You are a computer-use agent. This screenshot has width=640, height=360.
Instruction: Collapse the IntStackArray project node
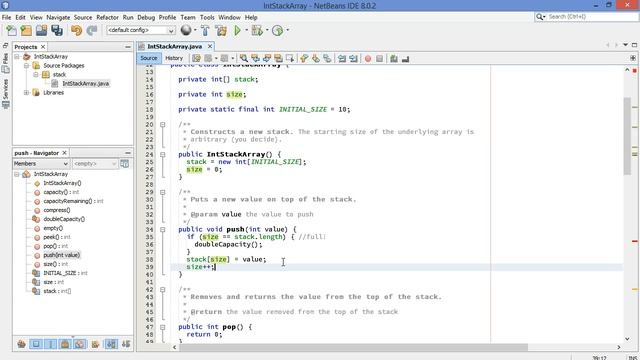[x=17, y=57]
